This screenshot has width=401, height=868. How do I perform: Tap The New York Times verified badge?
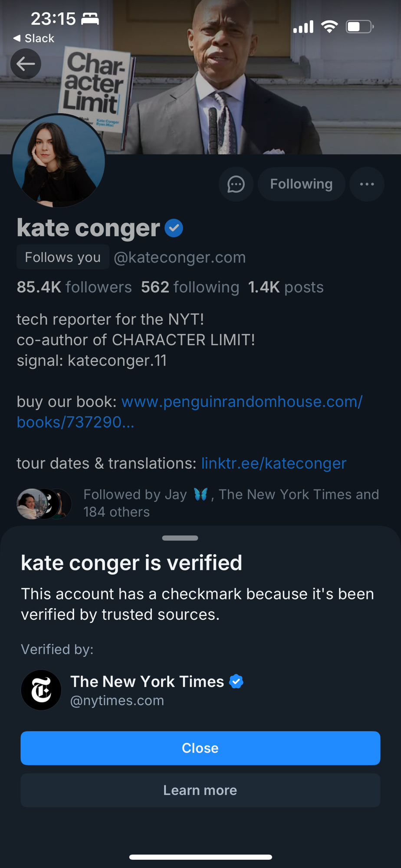pyautogui.click(x=236, y=681)
